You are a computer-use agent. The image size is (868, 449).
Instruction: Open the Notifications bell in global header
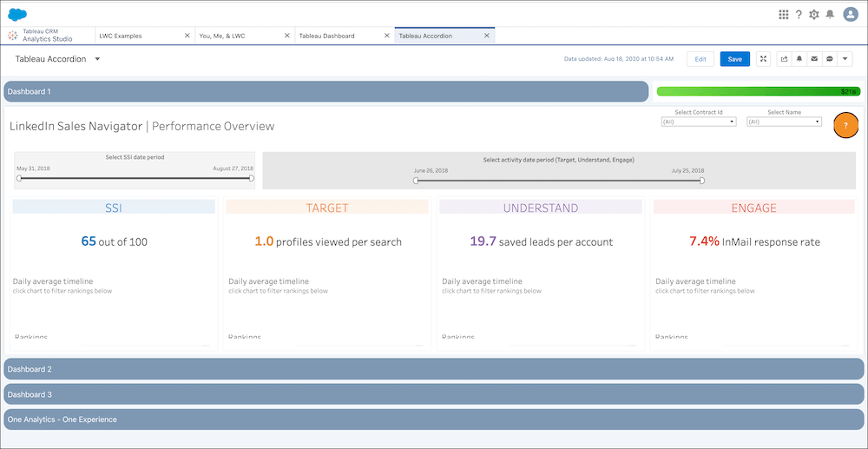coord(829,15)
